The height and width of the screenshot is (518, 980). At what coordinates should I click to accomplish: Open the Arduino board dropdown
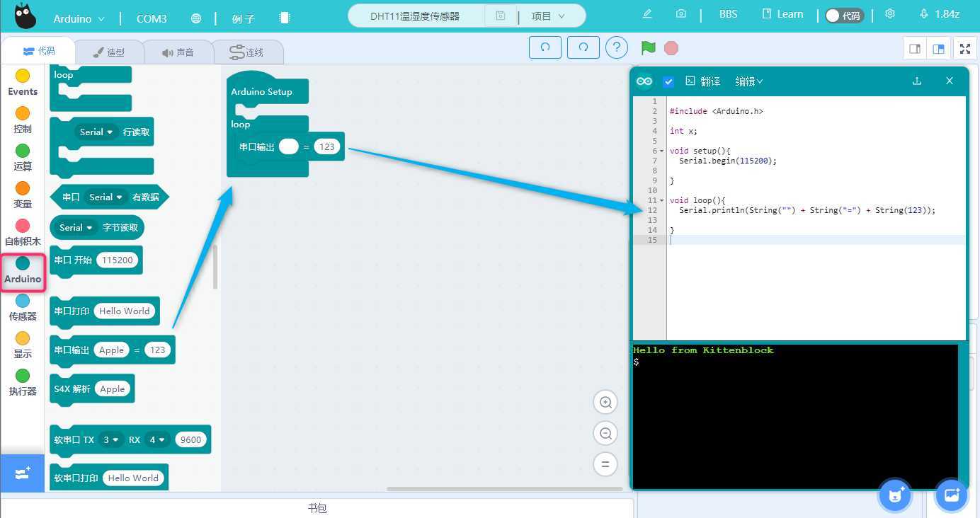coord(79,18)
